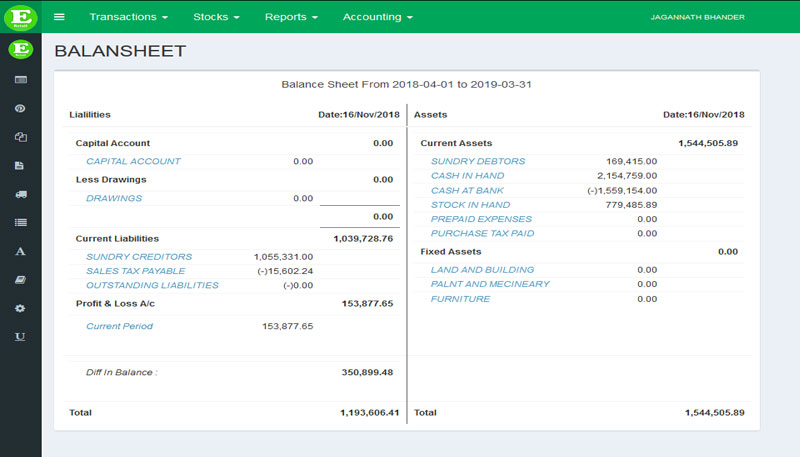Open the card icon in the sidebar
The height and width of the screenshot is (457, 800).
(x=20, y=80)
